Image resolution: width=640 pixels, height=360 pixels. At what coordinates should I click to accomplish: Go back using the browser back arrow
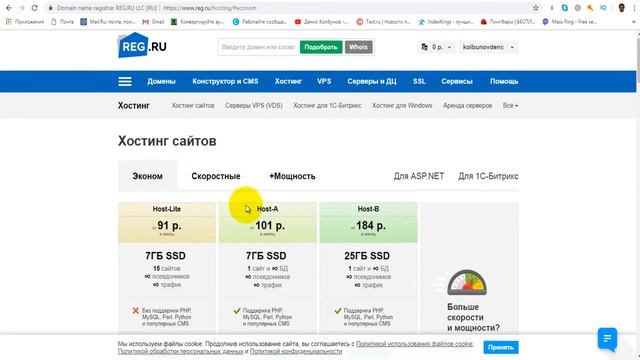[9, 8]
